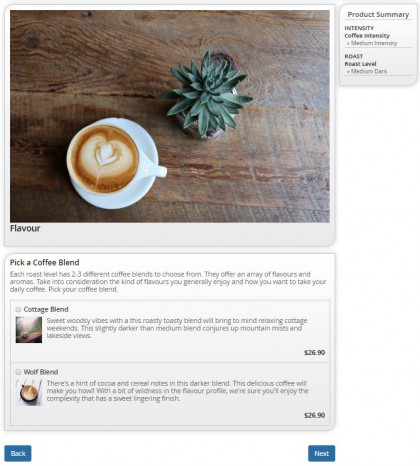The image size is (420, 466).
Task: Click the Flavour step heading
Action: 25,228
